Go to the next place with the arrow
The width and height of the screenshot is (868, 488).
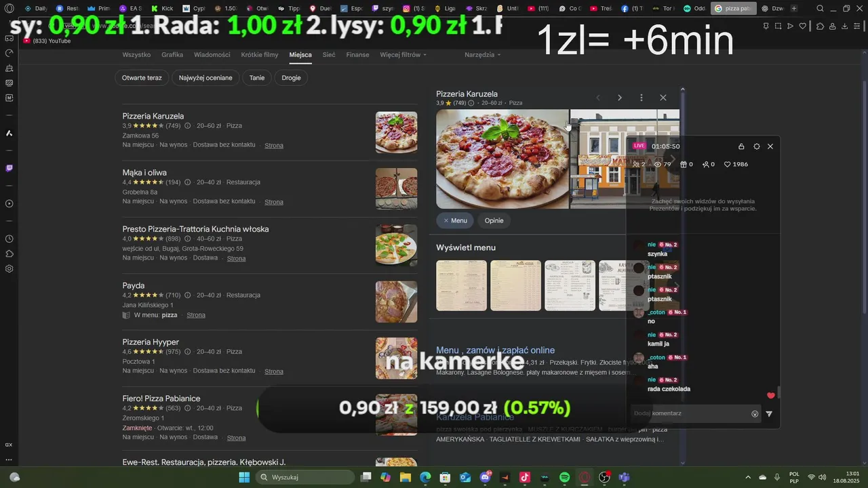pyautogui.click(x=620, y=98)
